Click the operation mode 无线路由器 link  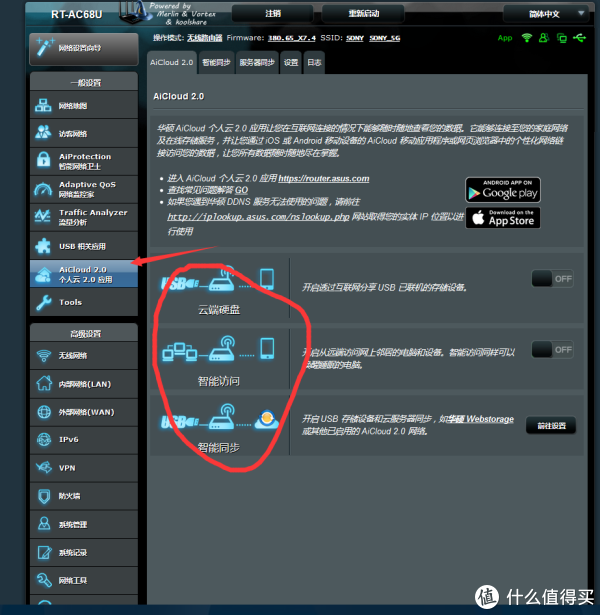(204, 38)
